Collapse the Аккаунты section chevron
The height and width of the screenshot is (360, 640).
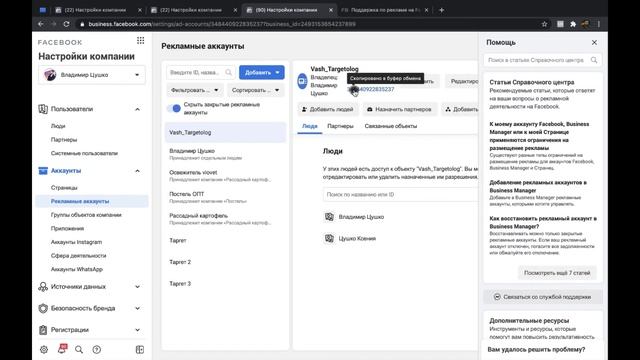tap(138, 171)
